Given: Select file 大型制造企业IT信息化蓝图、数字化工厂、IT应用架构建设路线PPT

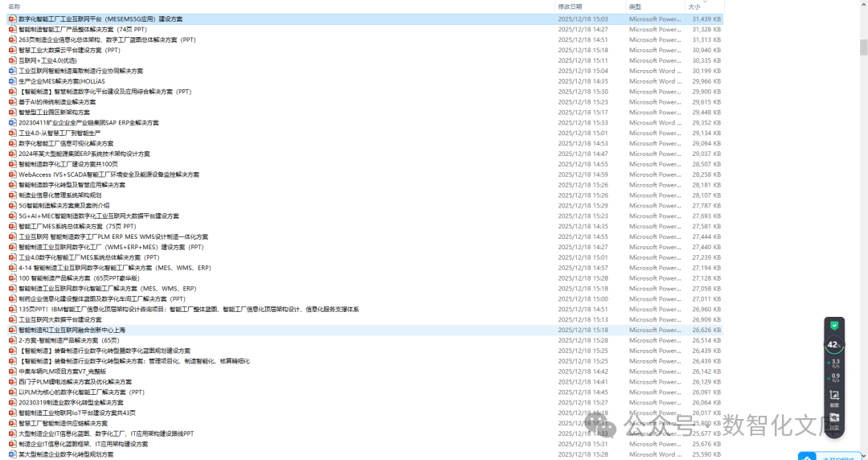Looking at the screenshot, I should (106, 433).
